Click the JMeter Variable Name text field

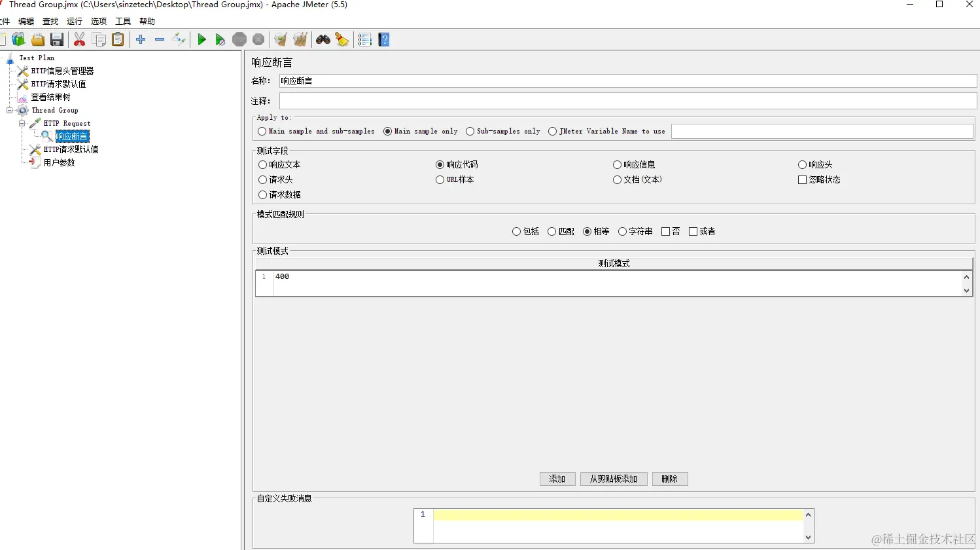pyautogui.click(x=822, y=132)
